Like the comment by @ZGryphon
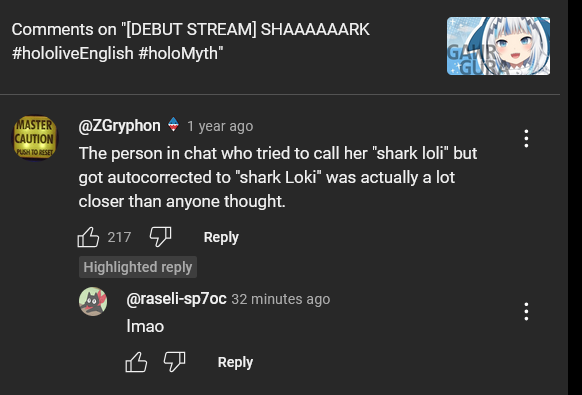This screenshot has height=395, width=582. pyautogui.click(x=88, y=237)
